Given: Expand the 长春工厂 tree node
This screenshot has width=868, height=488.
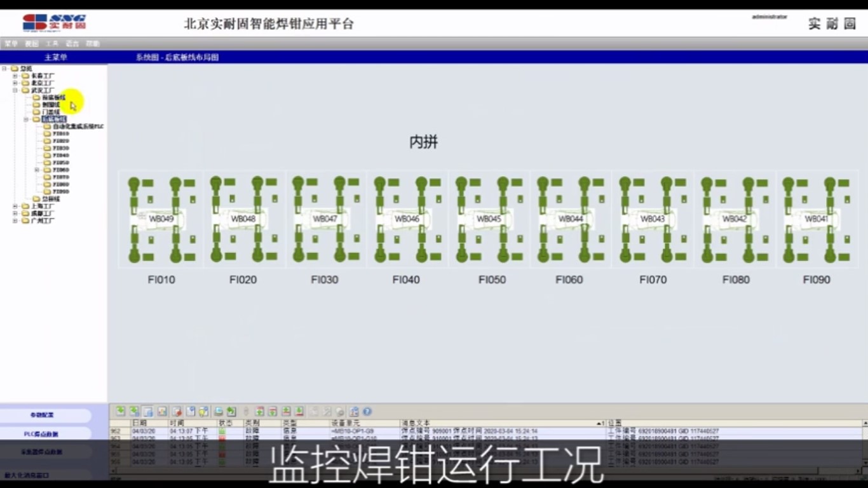Looking at the screenshot, I should (x=15, y=76).
